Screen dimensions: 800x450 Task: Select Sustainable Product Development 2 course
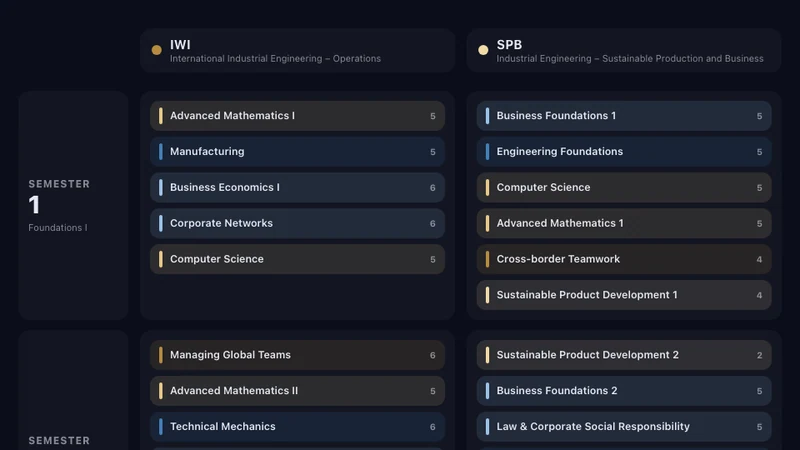point(624,355)
